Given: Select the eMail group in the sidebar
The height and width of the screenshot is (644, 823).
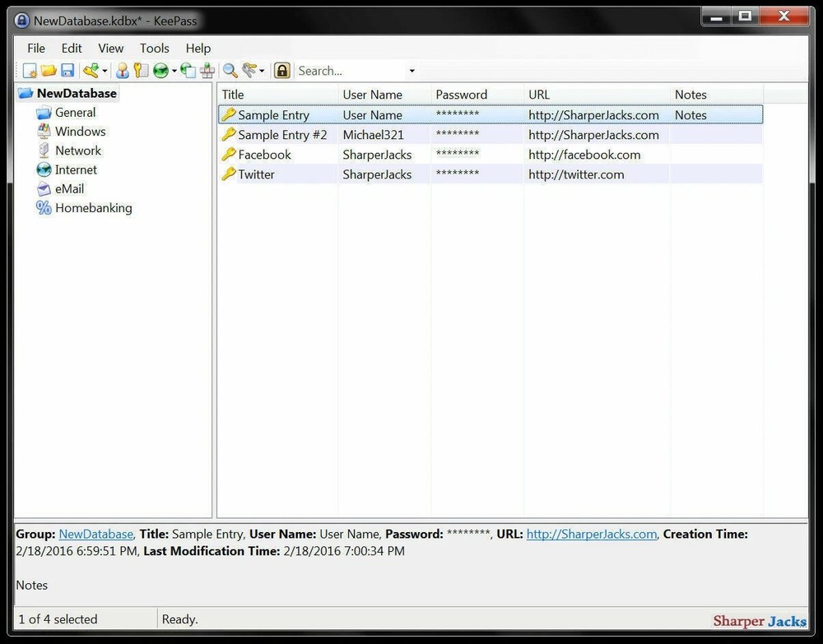Looking at the screenshot, I should (70, 188).
